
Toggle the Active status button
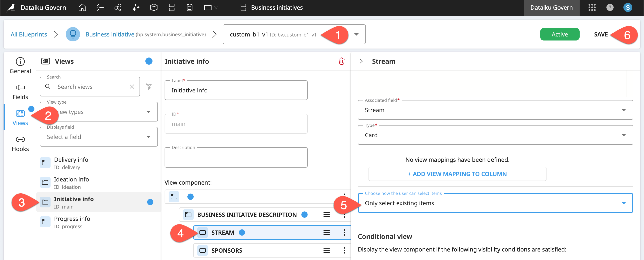point(559,34)
